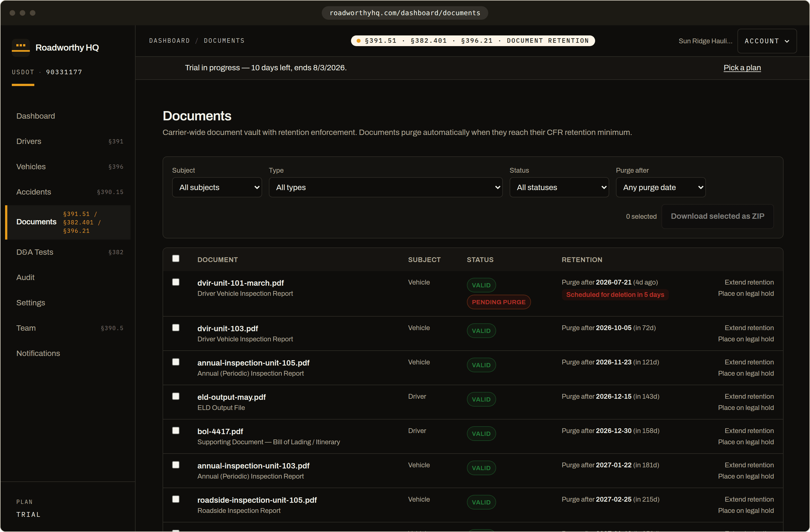Screen dimensions: 810x532
Task: Open Vehicles section in sidebar
Action: 68,167
